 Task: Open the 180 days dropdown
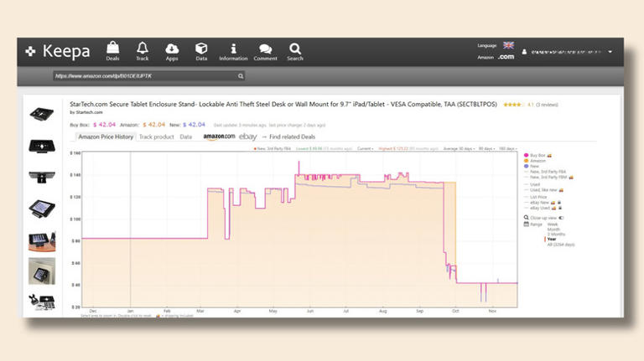tap(507, 148)
